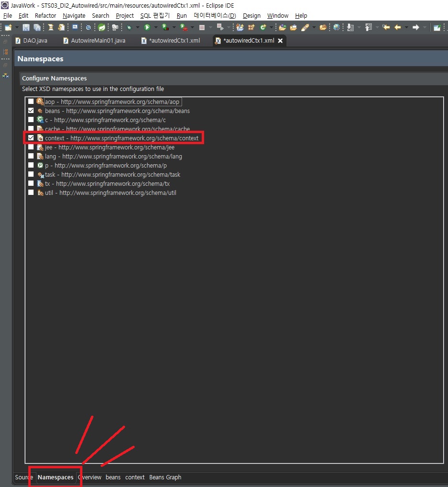Open the 데이터베이스(D) menu

215,15
